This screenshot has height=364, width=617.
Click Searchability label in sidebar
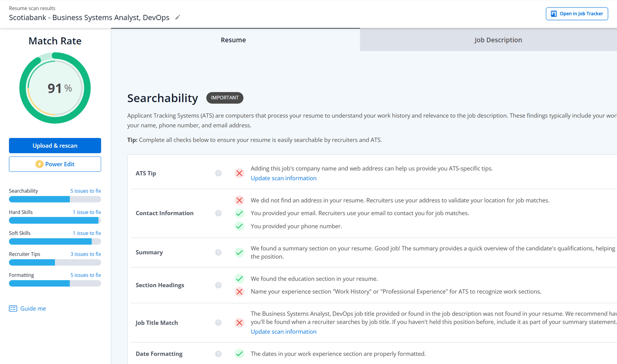tap(23, 191)
